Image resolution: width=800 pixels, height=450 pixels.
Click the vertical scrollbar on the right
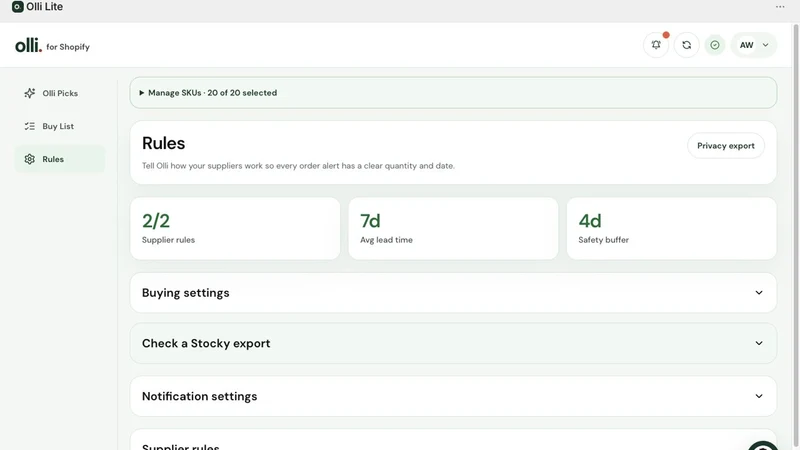(796, 235)
